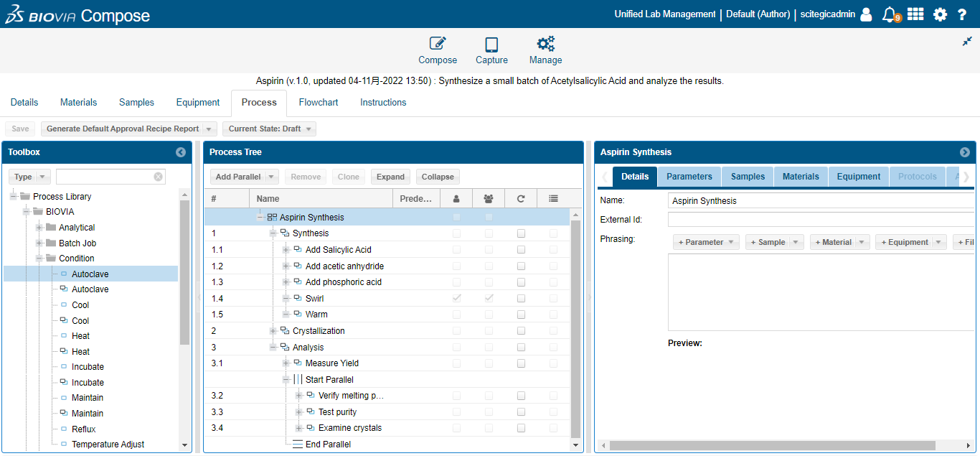Open the main Details tab at far left

[24, 103]
